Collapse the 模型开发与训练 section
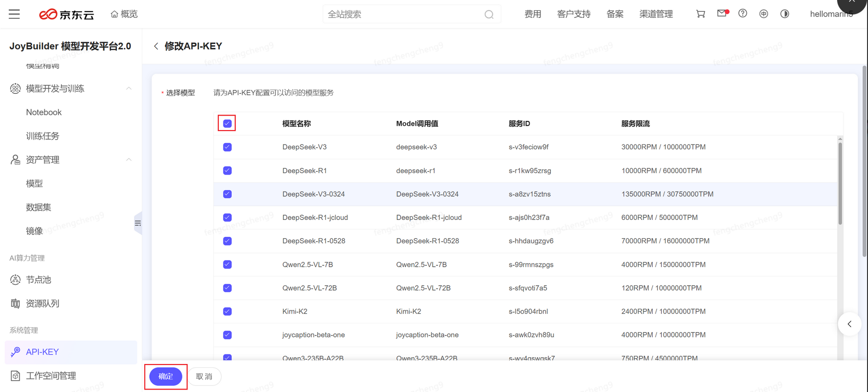The height and width of the screenshot is (392, 868). 128,88
